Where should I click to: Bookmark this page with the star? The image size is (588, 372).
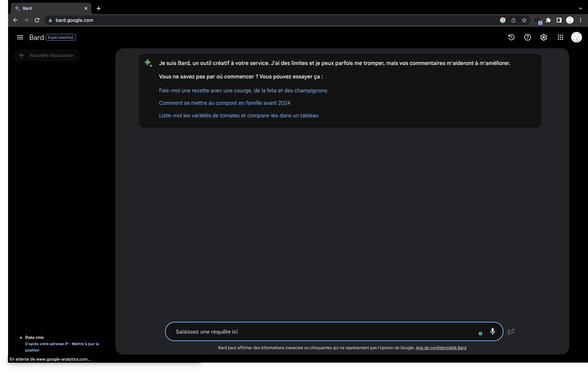click(x=524, y=20)
